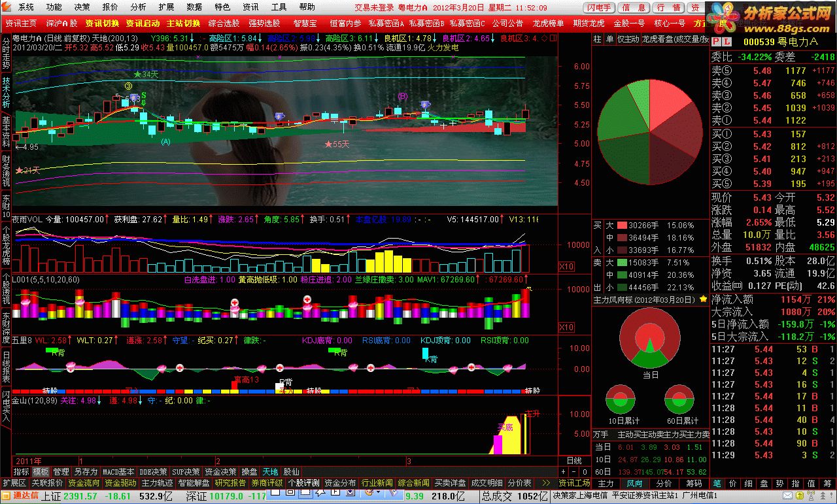Click the minus zoom button under chart
This screenshot has height=504, width=837.
(574, 471)
